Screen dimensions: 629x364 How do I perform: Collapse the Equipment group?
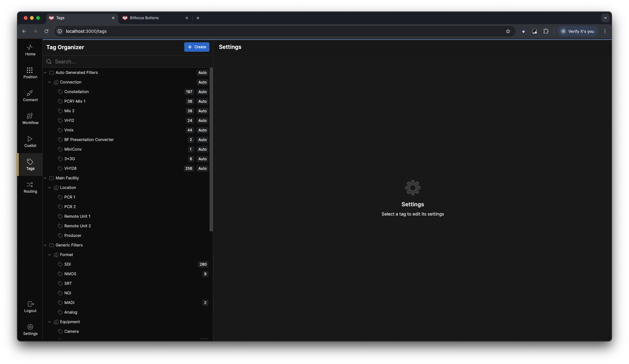coord(49,322)
